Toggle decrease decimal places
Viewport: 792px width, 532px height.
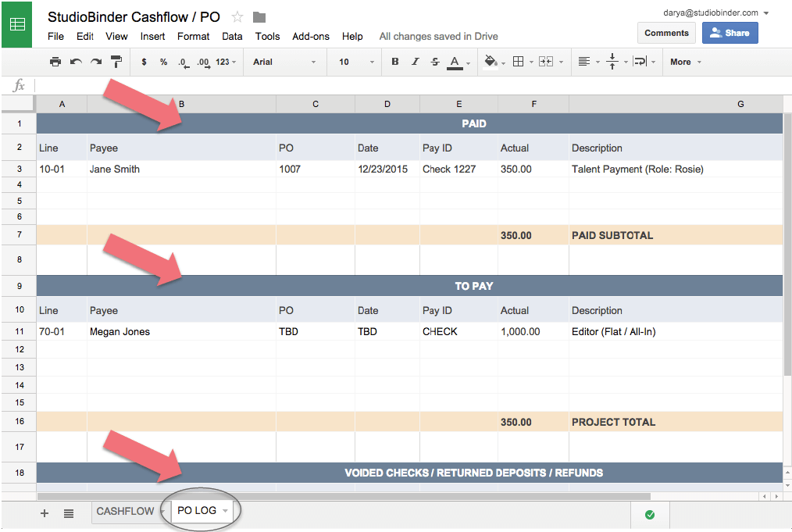[x=182, y=61]
